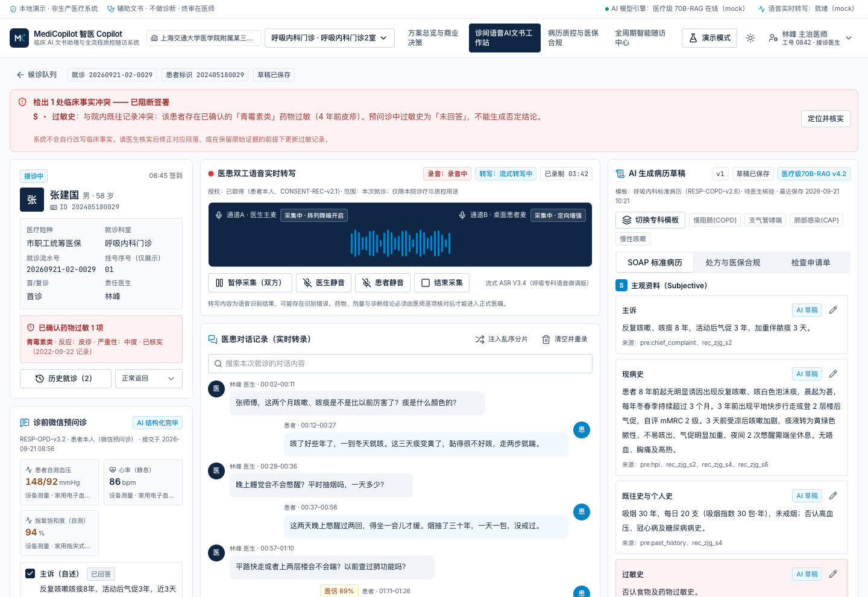Select the 肺部感染(CAP) template chip
Viewport: 868px width, 597px height.
(x=816, y=220)
